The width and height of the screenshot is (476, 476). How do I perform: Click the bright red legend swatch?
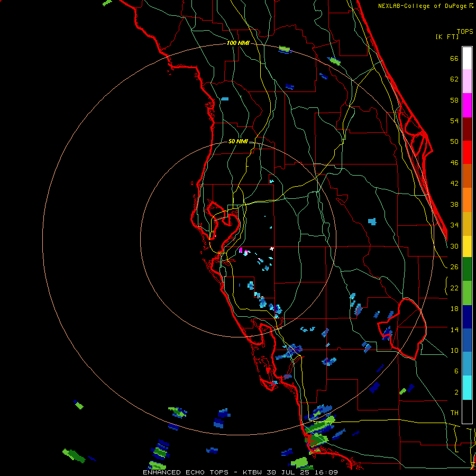tap(467, 152)
